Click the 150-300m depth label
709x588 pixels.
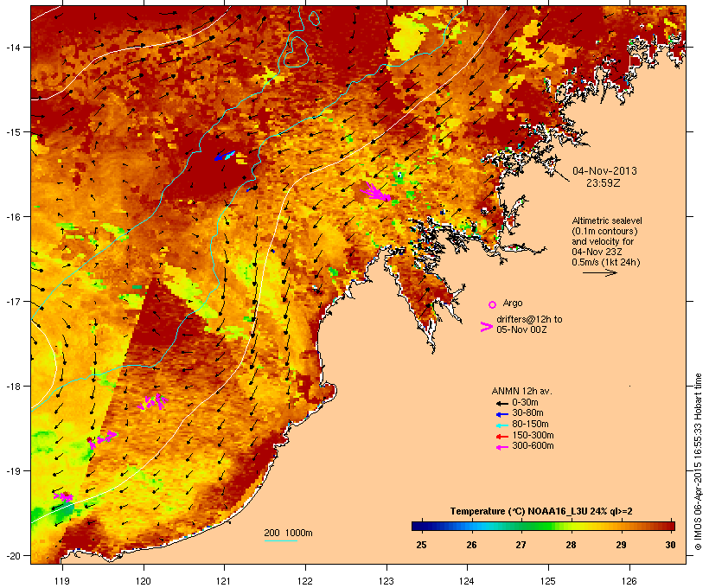click(x=533, y=435)
